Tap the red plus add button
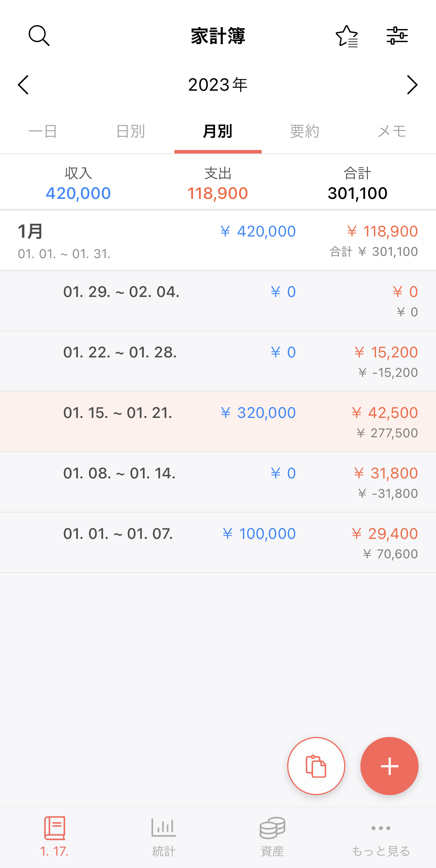Image resolution: width=436 pixels, height=868 pixels. tap(389, 766)
